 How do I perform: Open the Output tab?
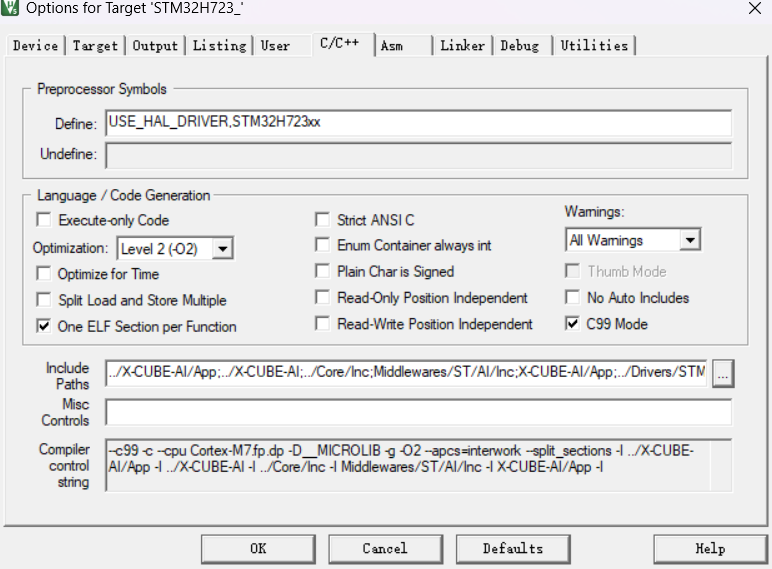tap(155, 46)
